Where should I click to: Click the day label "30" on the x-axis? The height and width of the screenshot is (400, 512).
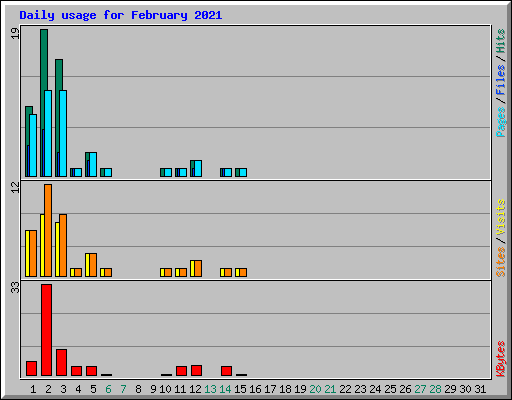click(465, 389)
